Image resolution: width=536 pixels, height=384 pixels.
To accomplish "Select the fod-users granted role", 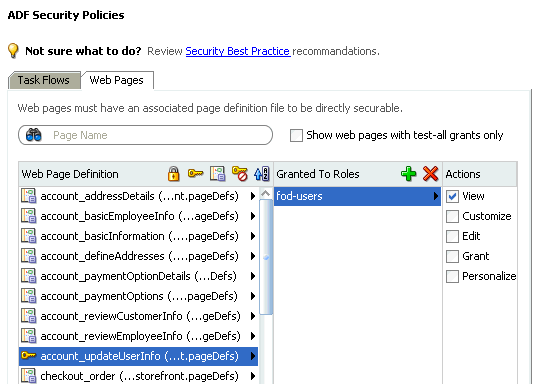I will [357, 196].
